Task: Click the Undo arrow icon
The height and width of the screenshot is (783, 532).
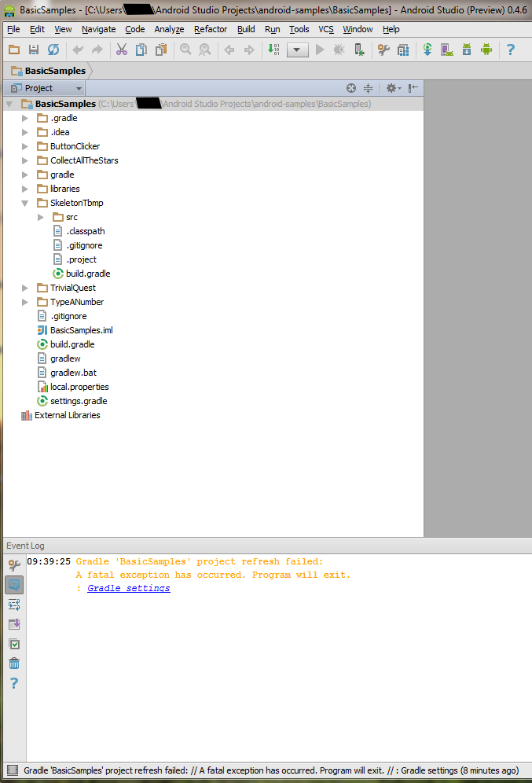Action: (78, 50)
